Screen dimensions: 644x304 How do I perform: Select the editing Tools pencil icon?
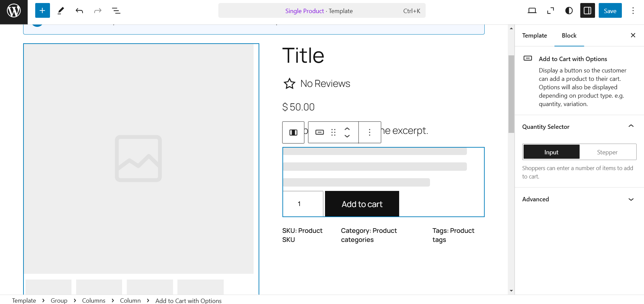(x=61, y=10)
